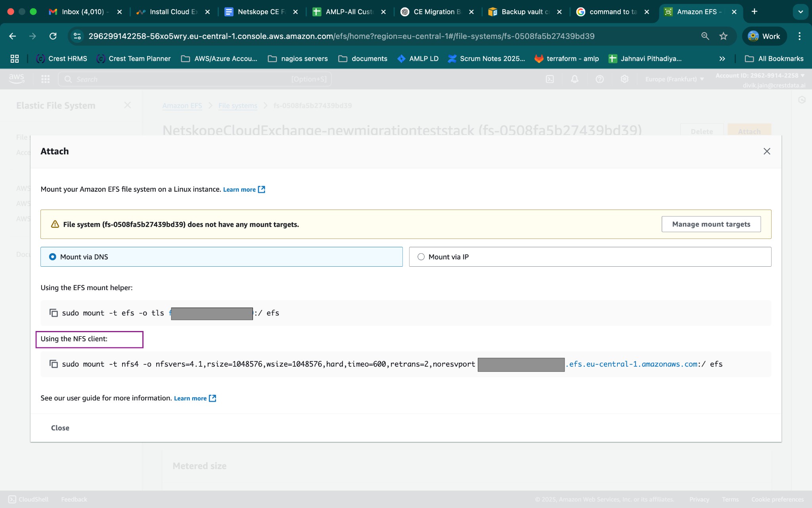Open Chrome three-dot menu
Viewport: 812px width, 508px height.
pos(800,36)
